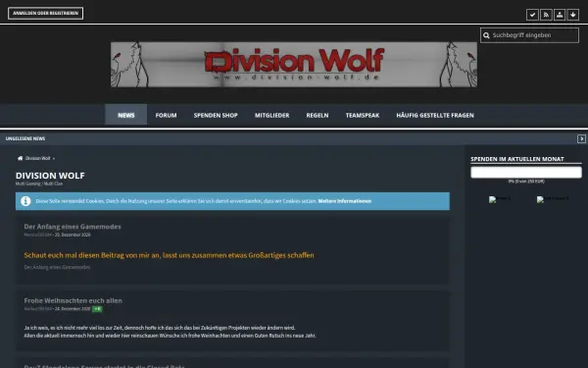Click Anmelden oder Registrieren button
The image size is (588, 368).
tap(45, 13)
